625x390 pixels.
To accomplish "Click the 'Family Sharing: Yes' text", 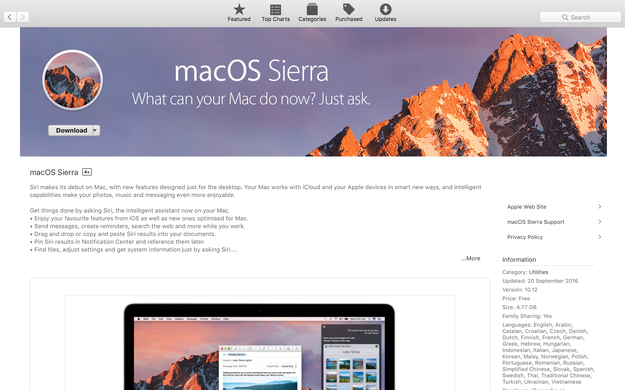I will [x=527, y=316].
